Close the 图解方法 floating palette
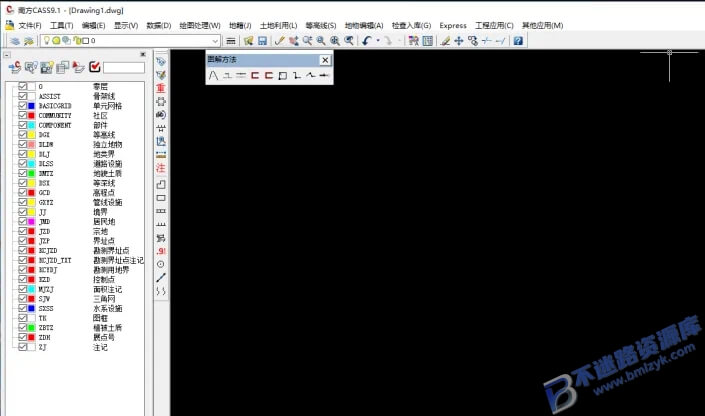This screenshot has height=416, width=705. point(325,60)
